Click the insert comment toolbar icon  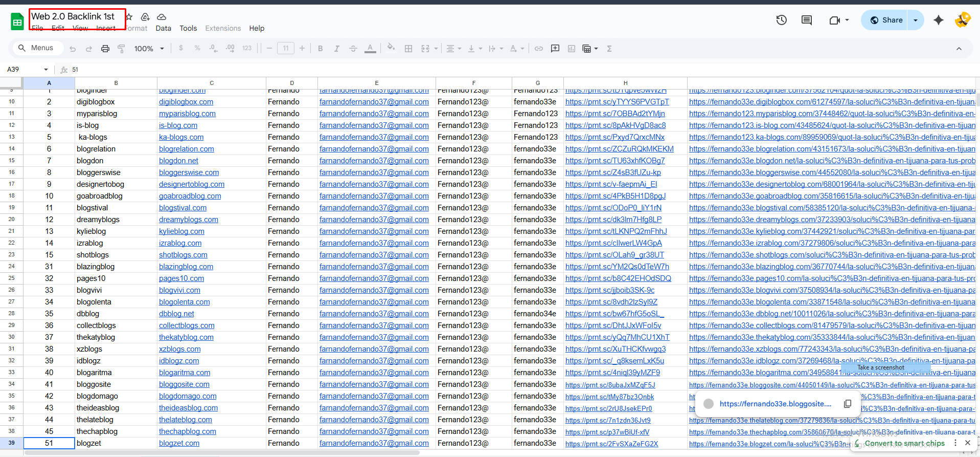coord(555,49)
